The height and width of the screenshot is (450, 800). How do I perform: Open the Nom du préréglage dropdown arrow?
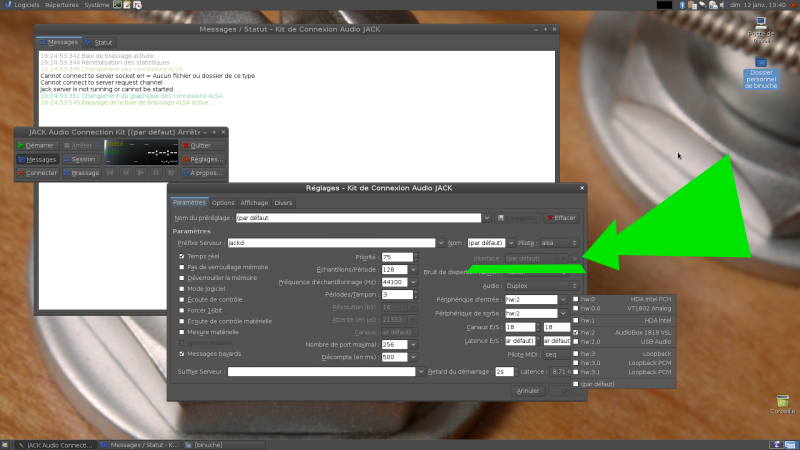click(x=487, y=218)
